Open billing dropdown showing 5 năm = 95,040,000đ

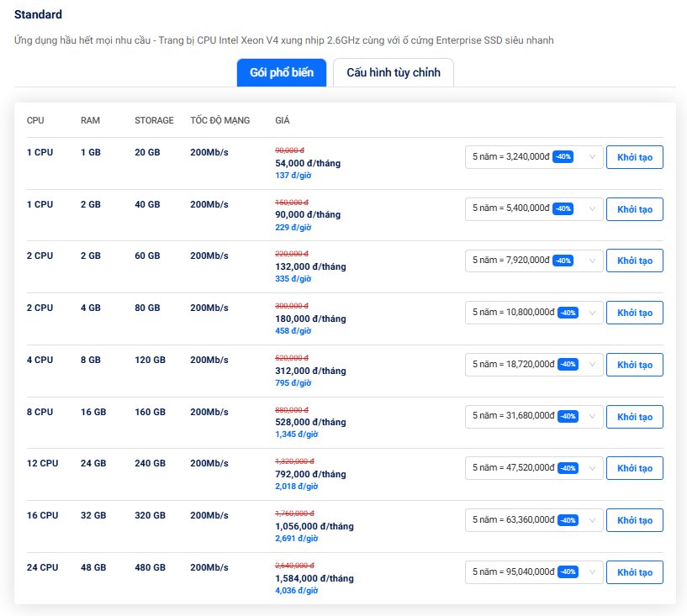[x=534, y=572]
